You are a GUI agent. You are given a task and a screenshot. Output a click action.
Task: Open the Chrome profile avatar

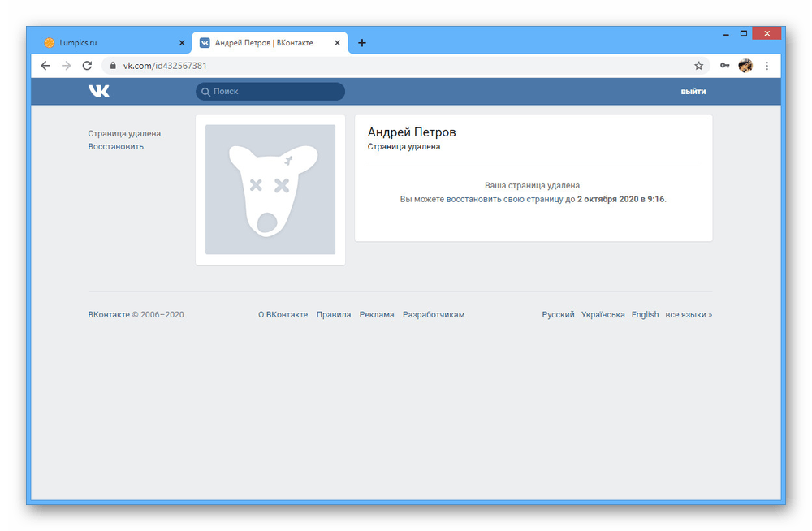(745, 66)
